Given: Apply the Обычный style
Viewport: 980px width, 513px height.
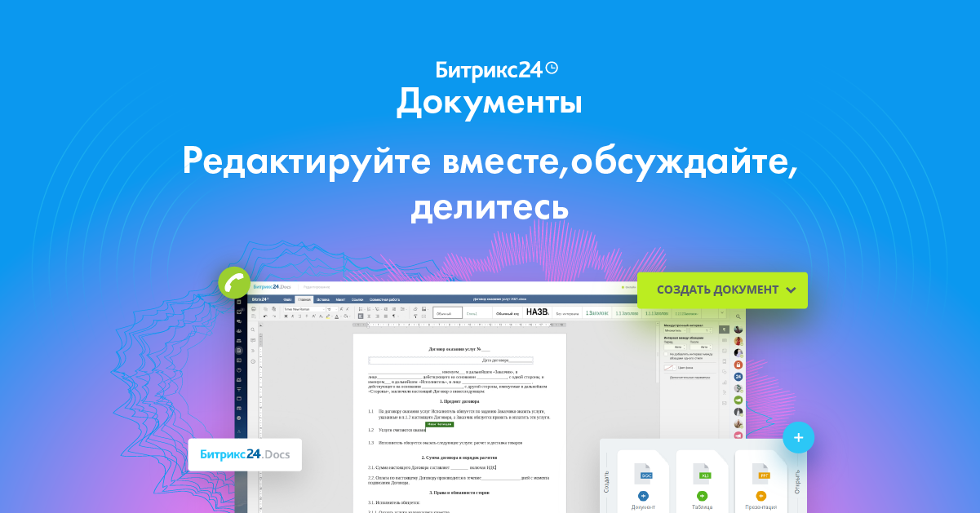Looking at the screenshot, I should [447, 312].
